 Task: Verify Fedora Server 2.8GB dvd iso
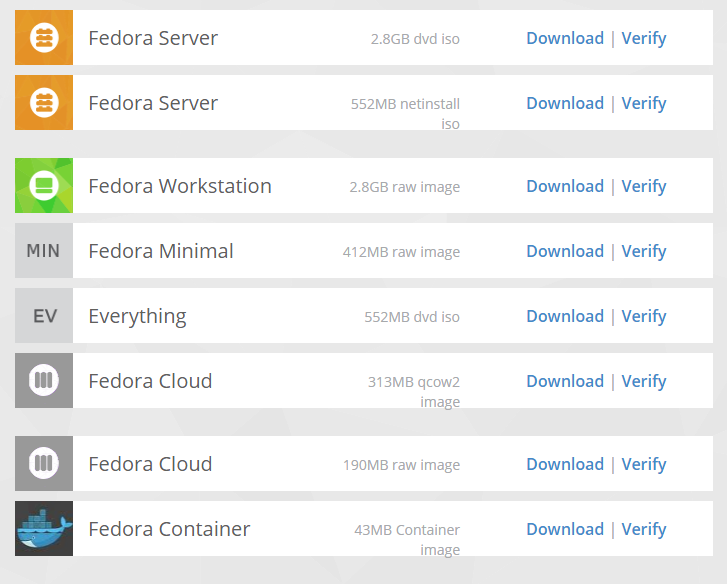644,38
